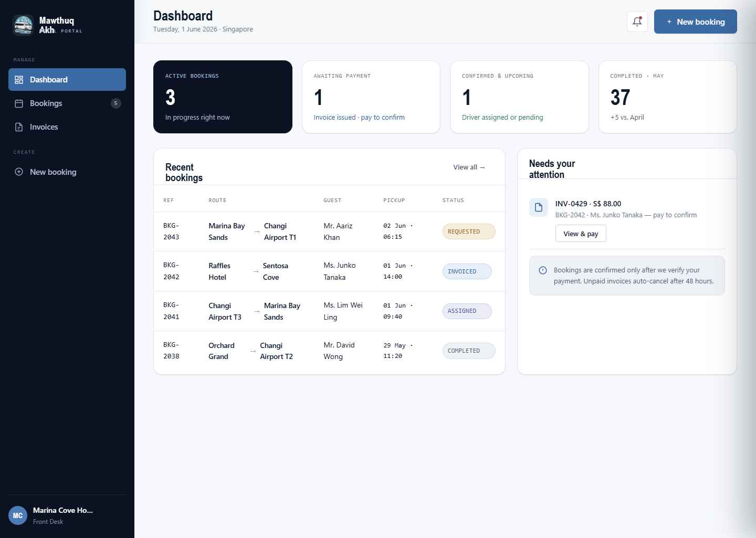Click the Recent bookings heading
Screen dimensions: 756x538
click(184, 173)
